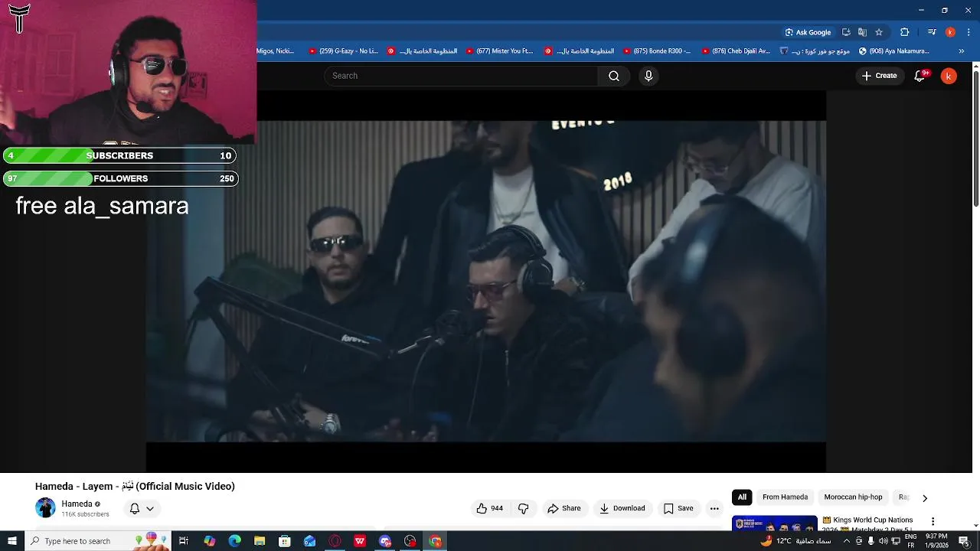
Task: Click the install app icon in address bar
Action: tap(846, 32)
